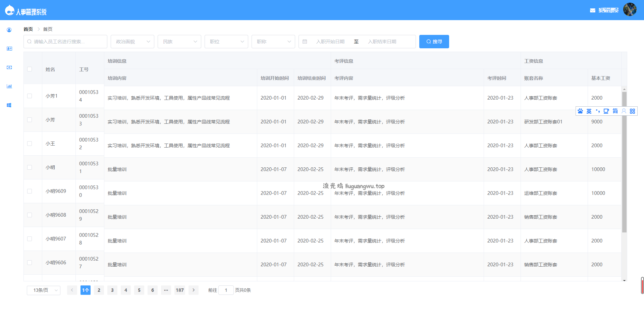
Task: Click the user profile sidebar icon
Action: [9, 30]
